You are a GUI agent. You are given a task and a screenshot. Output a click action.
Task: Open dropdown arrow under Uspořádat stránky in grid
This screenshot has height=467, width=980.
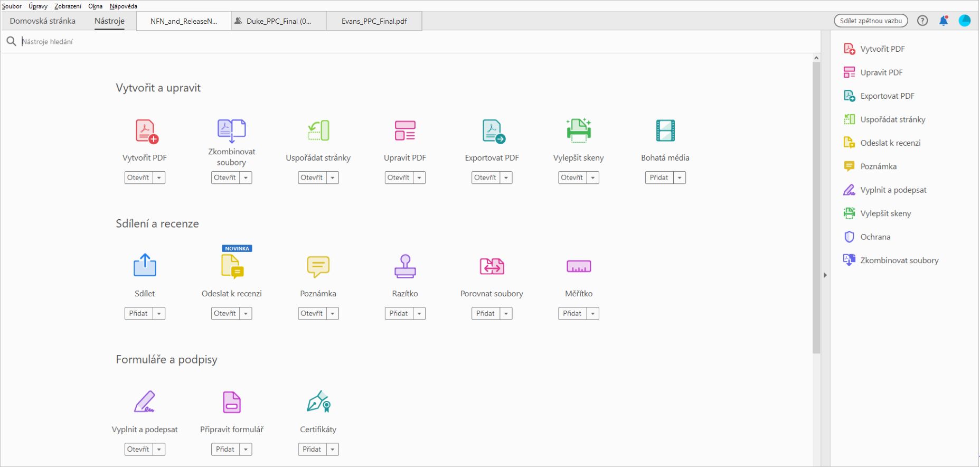[x=333, y=178]
